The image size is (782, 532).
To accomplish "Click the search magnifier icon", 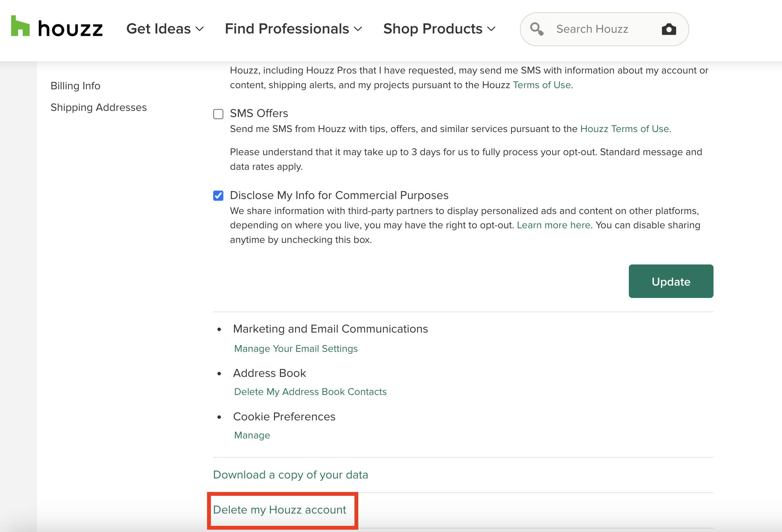I will tap(536, 29).
